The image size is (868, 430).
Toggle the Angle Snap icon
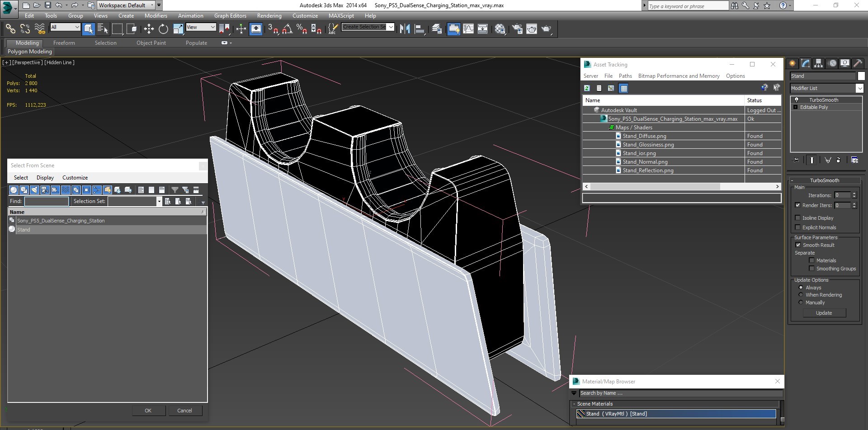(x=287, y=29)
